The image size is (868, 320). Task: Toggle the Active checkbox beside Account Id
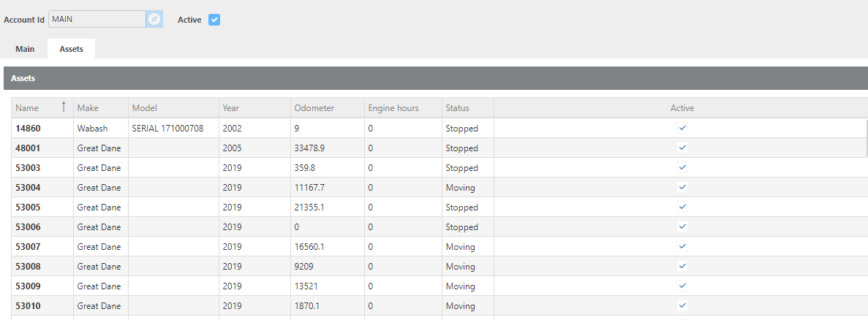[214, 20]
